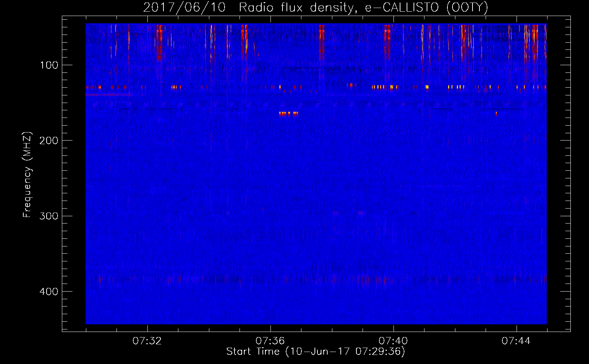589x364 pixels.
Task: Click the 100 frequency tick label
Action: tap(49, 65)
